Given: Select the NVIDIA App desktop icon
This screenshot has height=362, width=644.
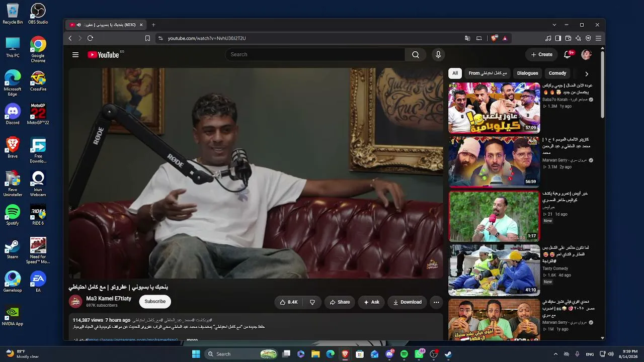Looking at the screenshot, I should (x=13, y=315).
